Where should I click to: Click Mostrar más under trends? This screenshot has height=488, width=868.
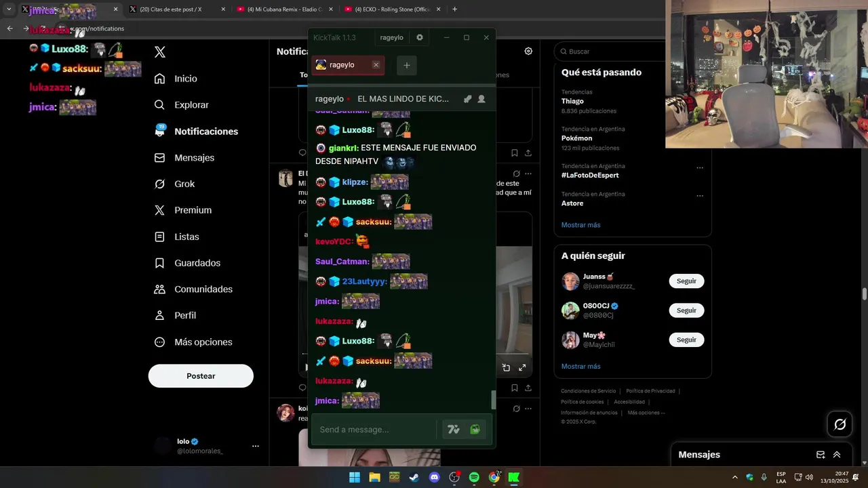580,225
